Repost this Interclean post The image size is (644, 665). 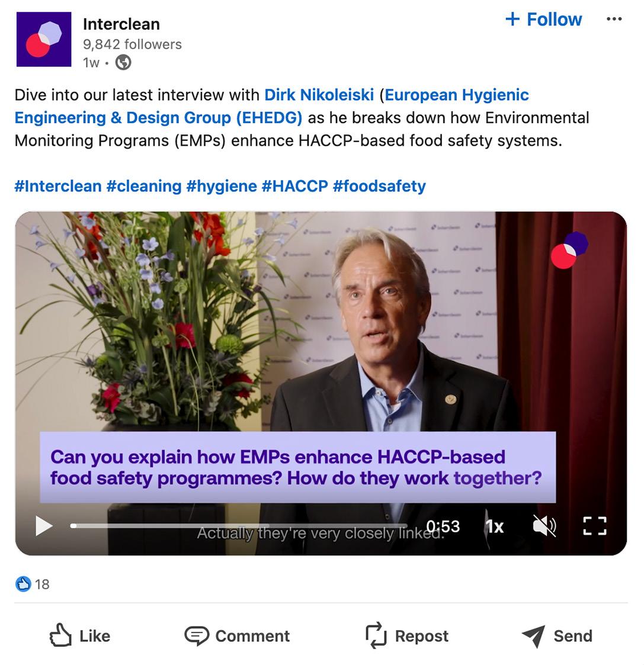tap(407, 636)
